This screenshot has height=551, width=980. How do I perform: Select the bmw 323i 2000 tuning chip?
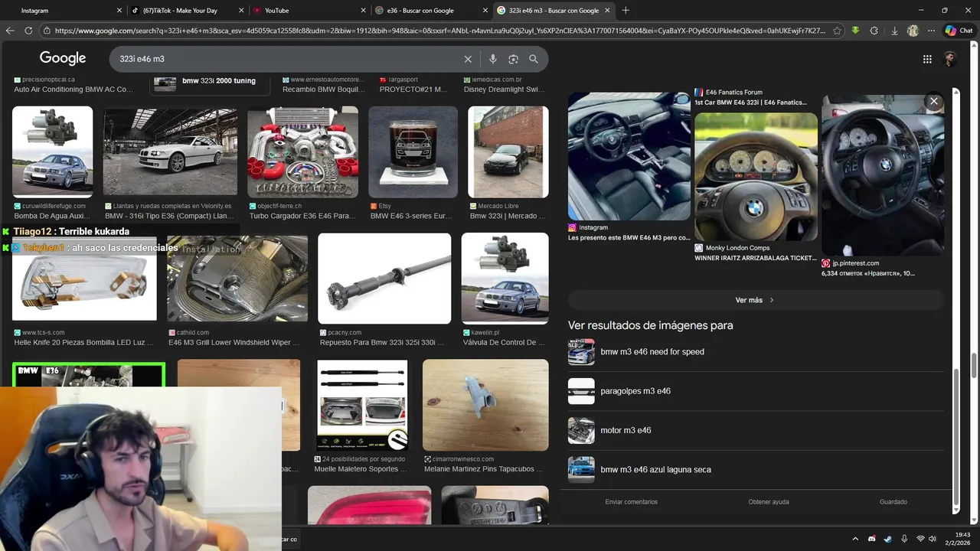tap(211, 83)
